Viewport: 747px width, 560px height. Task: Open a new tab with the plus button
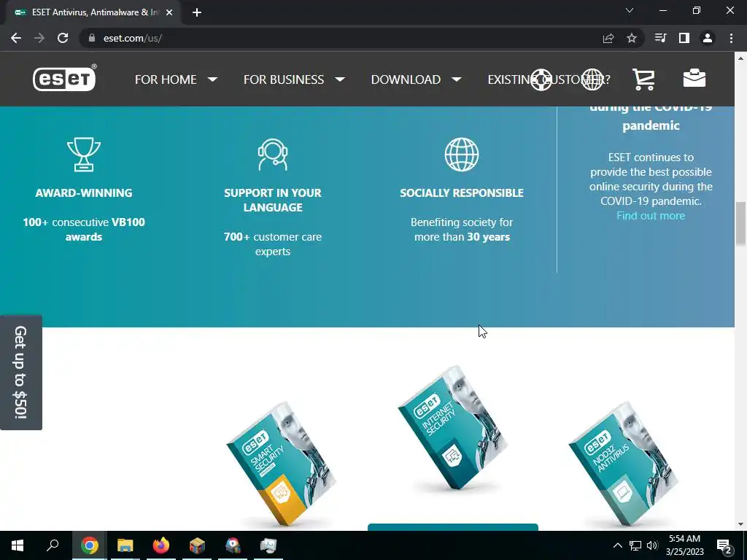(197, 12)
